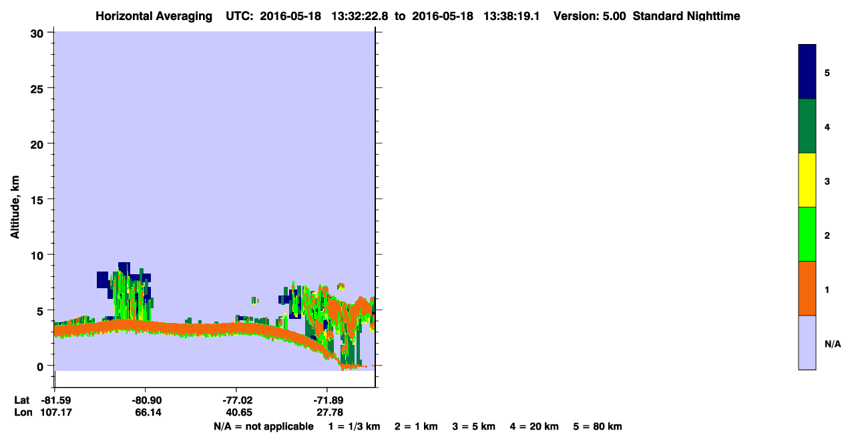The height and width of the screenshot is (445, 868).
Task: Click the orange colorbar segment labeled 1
Action: click(807, 288)
